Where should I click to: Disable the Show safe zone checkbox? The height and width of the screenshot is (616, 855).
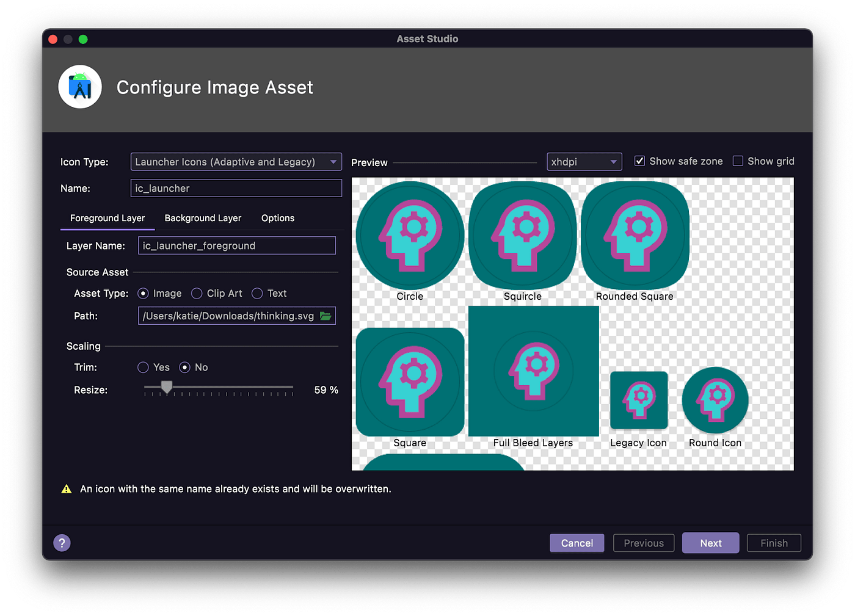pyautogui.click(x=639, y=161)
